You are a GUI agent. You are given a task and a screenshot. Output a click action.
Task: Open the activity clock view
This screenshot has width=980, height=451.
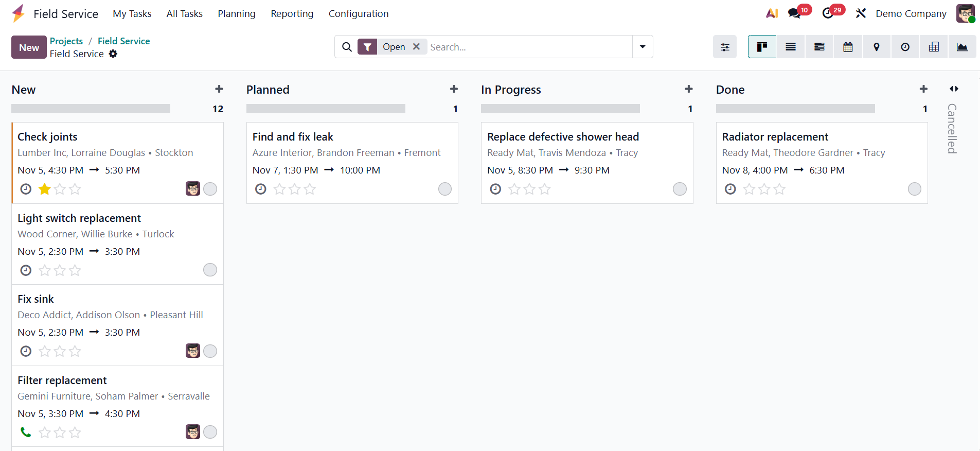point(905,47)
